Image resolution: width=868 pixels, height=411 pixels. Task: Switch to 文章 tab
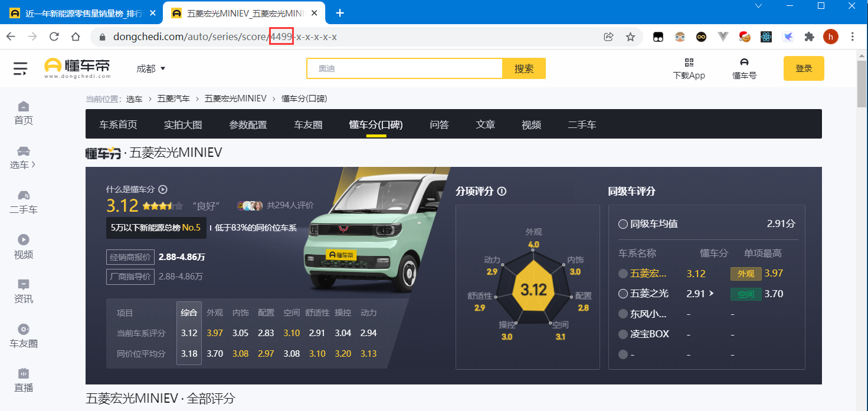tap(485, 124)
